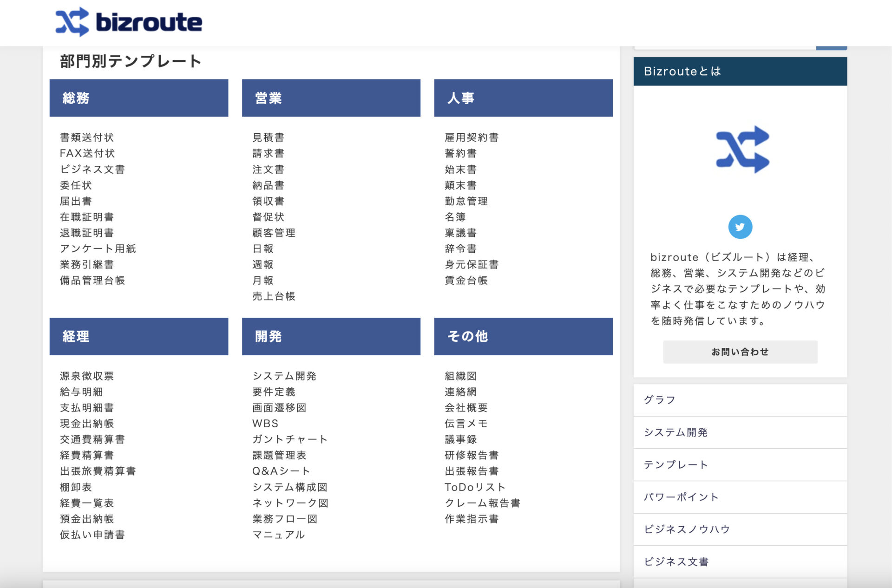This screenshot has height=588, width=892.
Task: Select the ガントチャート link under 開発
Action: point(289,439)
